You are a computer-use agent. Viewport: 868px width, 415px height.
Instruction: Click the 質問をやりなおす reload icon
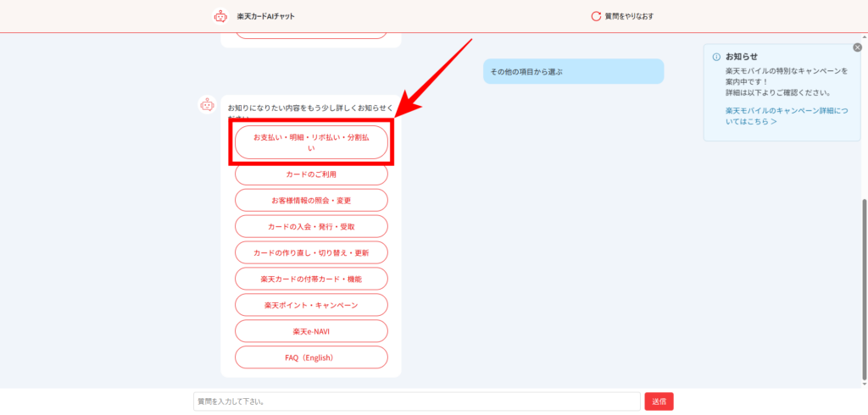[596, 16]
